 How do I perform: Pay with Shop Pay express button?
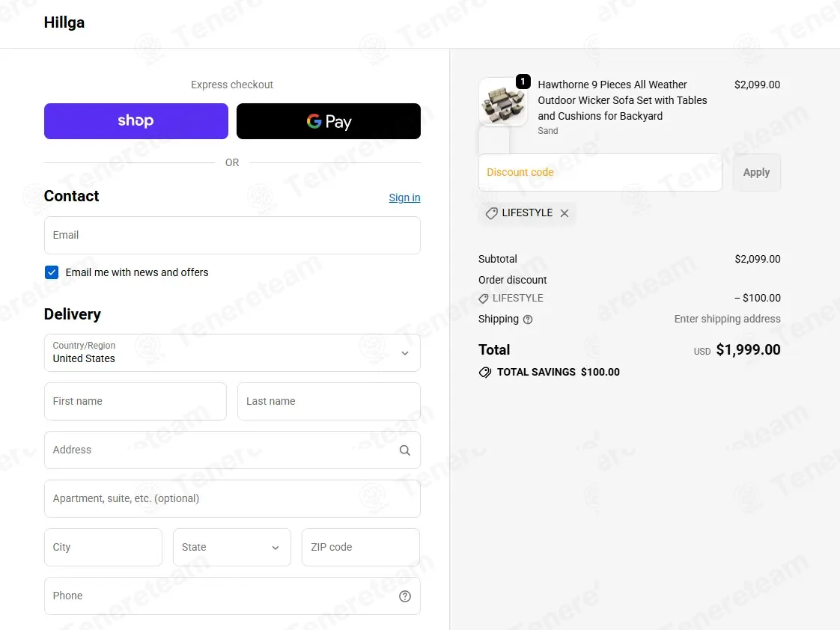pos(136,121)
